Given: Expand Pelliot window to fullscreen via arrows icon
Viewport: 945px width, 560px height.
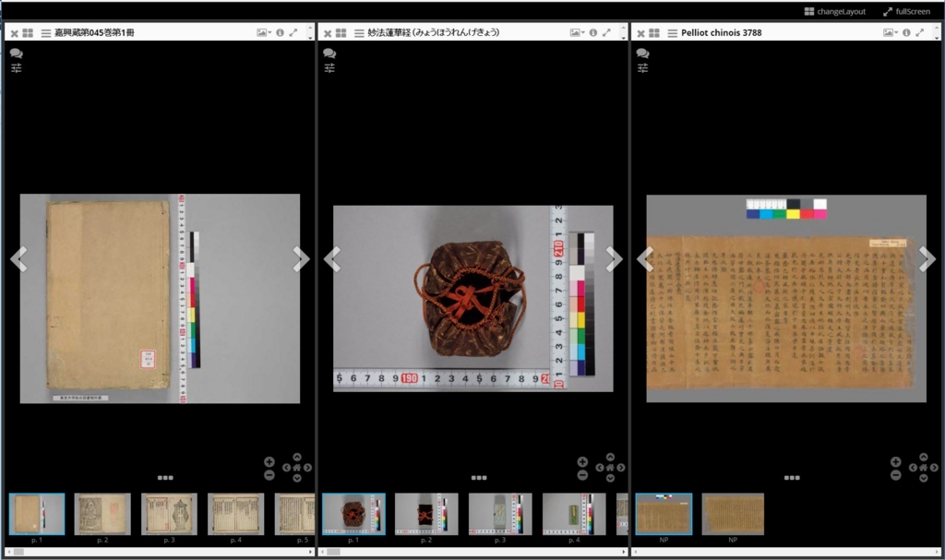Looking at the screenshot, I should click(x=920, y=32).
